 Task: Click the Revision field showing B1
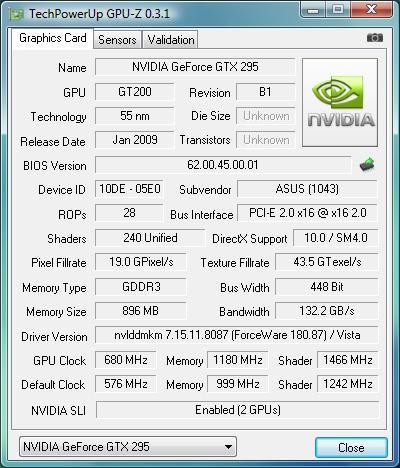point(266,92)
